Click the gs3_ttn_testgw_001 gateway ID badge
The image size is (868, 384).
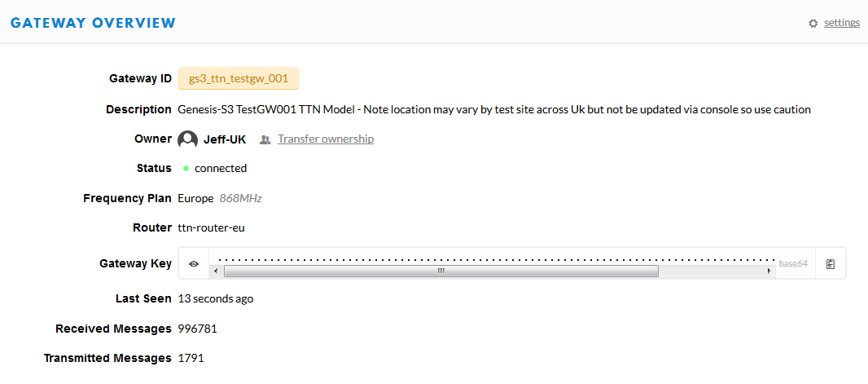click(x=239, y=79)
